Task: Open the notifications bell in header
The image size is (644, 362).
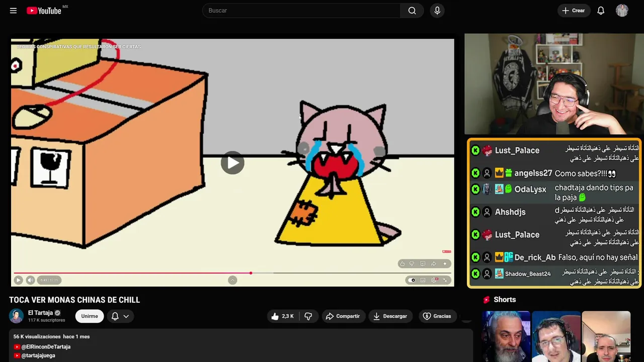Action: [601, 11]
